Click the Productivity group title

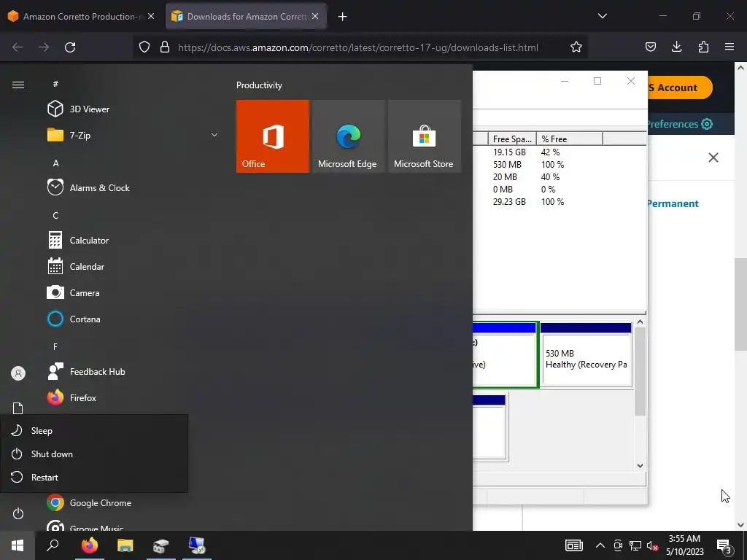259,85
